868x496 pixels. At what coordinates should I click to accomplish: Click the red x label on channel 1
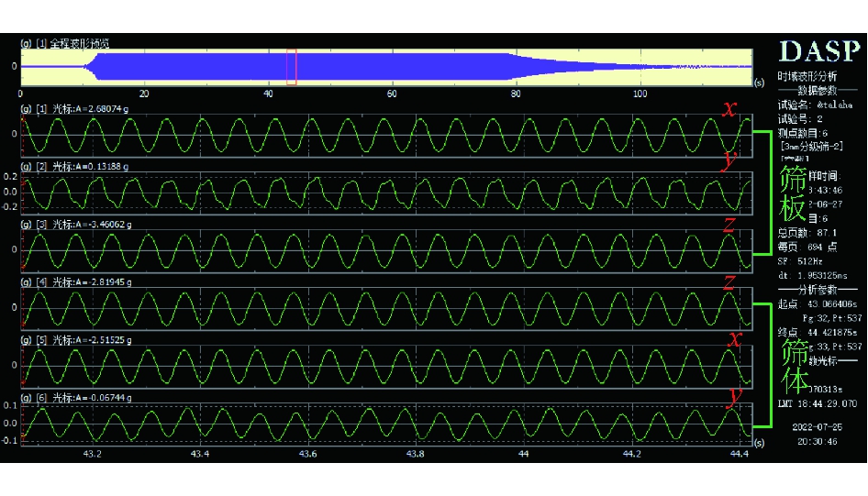click(x=729, y=109)
